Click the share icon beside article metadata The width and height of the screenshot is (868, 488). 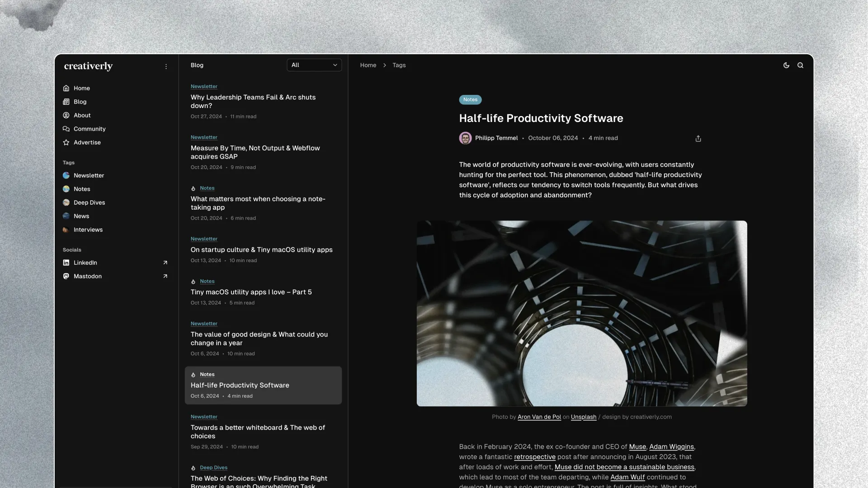tap(698, 139)
